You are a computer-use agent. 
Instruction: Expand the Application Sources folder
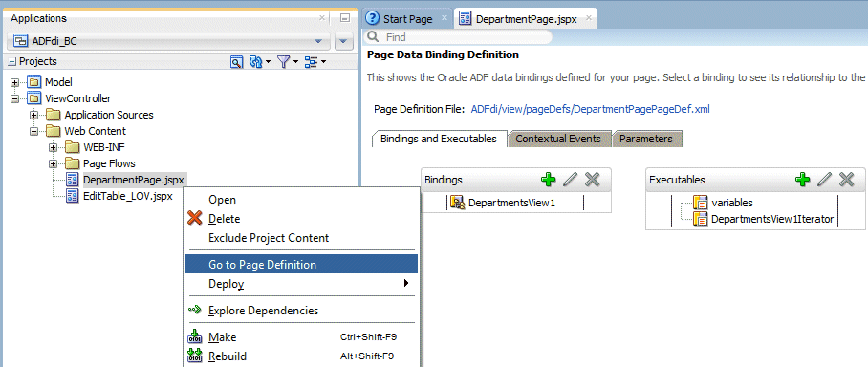click(x=34, y=115)
